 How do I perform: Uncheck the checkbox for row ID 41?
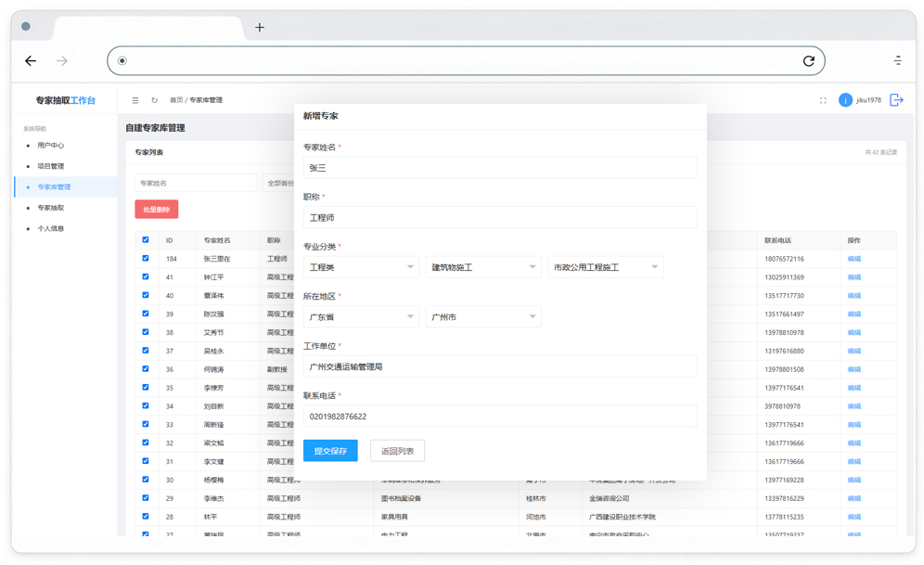tap(146, 276)
